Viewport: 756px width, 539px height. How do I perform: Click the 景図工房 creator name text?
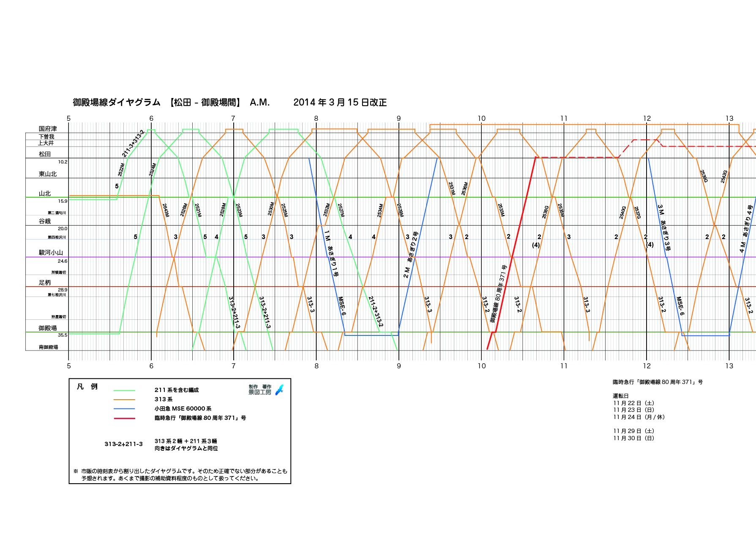[259, 392]
